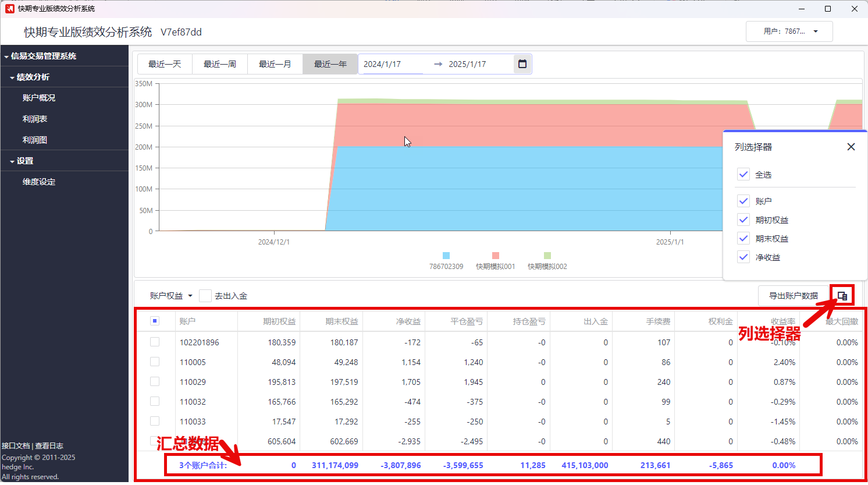The image size is (868, 485).
Task: Select the 最近一年 range tab
Action: 330,64
